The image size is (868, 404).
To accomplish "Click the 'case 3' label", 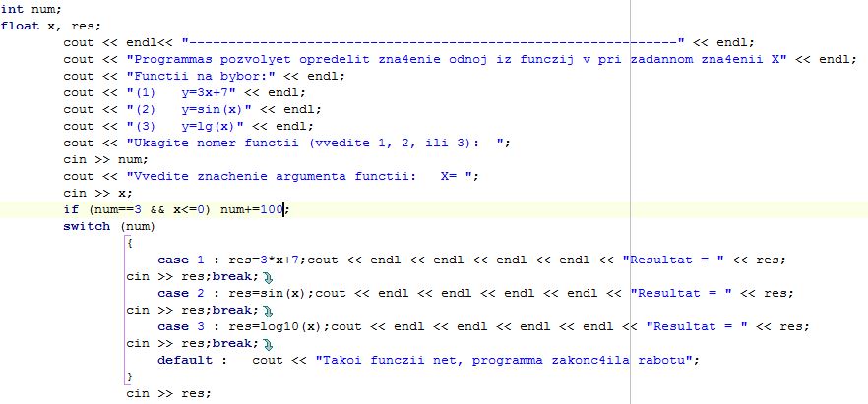I will pyautogui.click(x=181, y=326).
